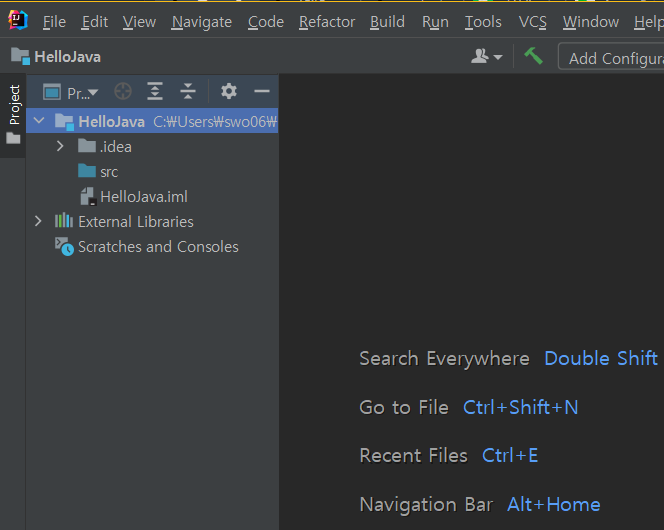The width and height of the screenshot is (664, 530).
Task: Open the Navigate menu
Action: [202, 22]
